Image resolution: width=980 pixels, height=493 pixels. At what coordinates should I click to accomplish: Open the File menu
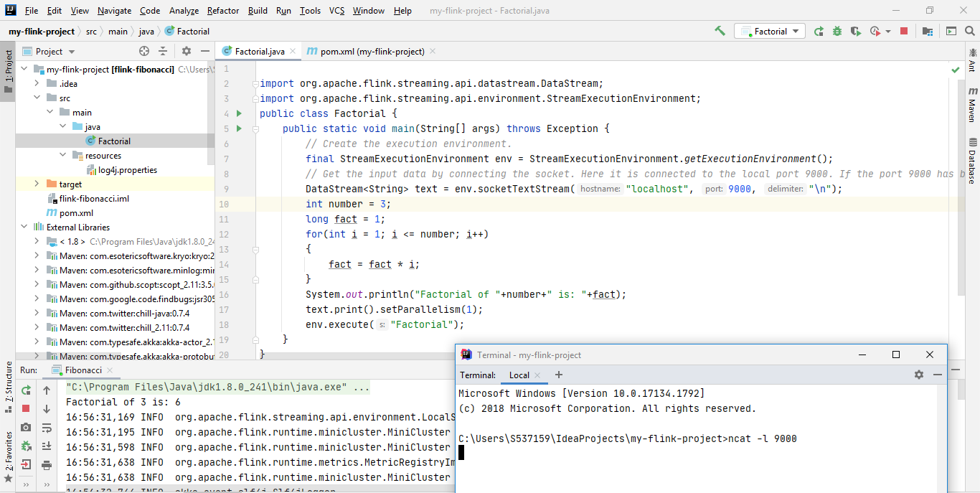(32, 11)
